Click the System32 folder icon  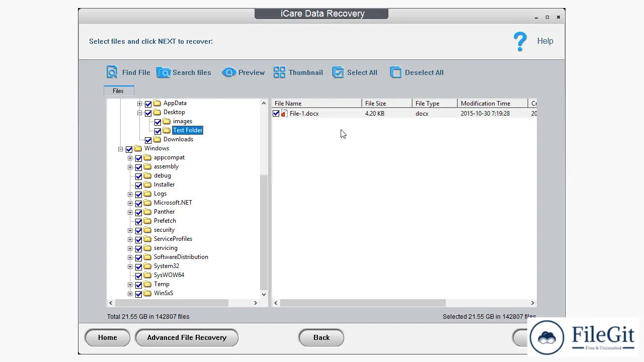(x=147, y=266)
